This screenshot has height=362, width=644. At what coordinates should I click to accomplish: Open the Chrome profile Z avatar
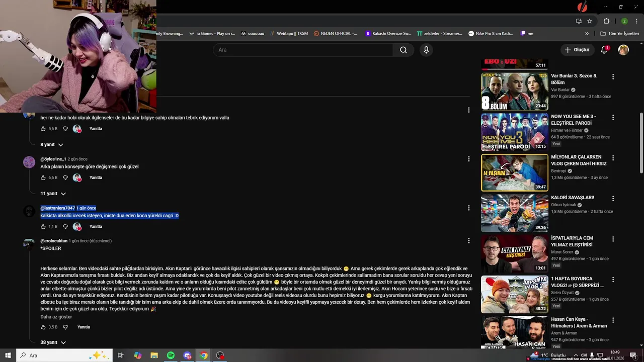[624, 21]
